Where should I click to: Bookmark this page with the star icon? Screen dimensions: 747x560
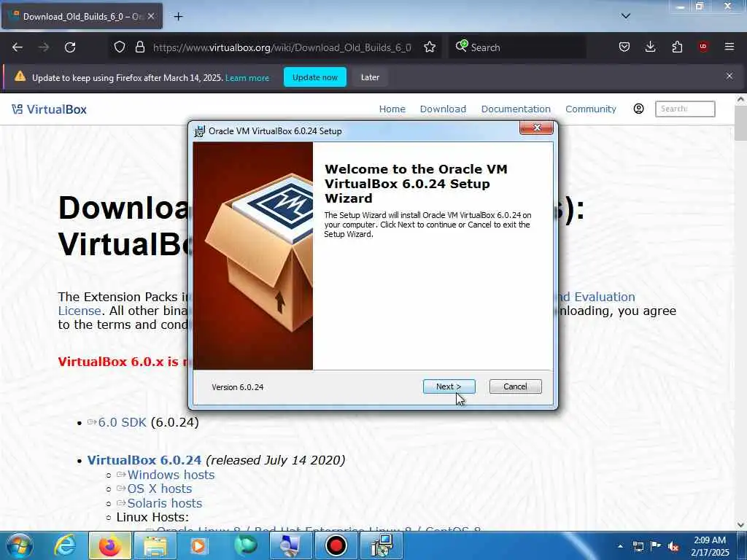tap(430, 47)
